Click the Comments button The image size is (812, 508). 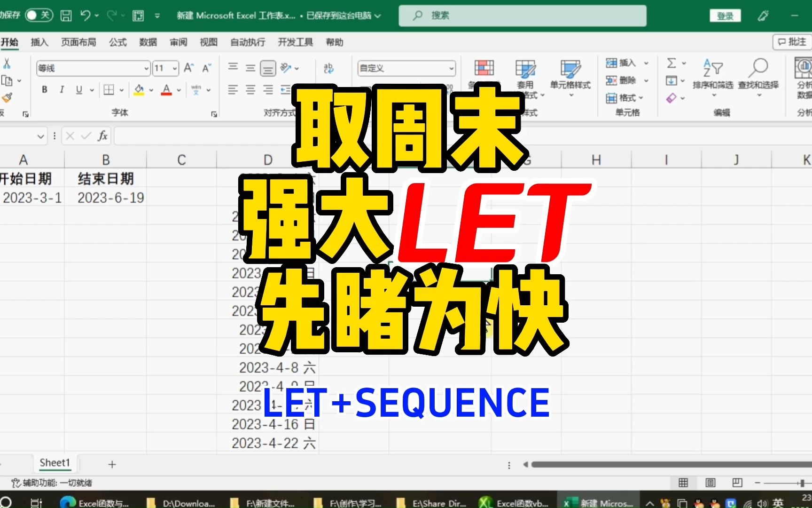click(792, 42)
